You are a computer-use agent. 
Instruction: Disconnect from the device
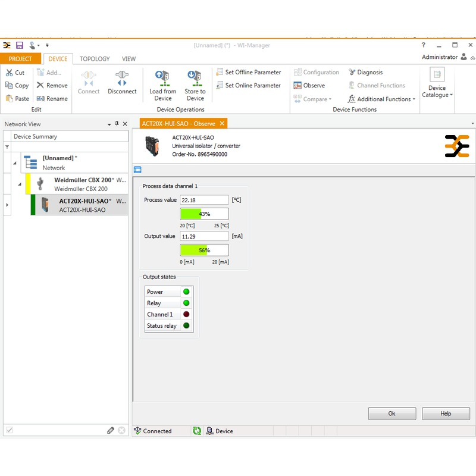[122, 82]
